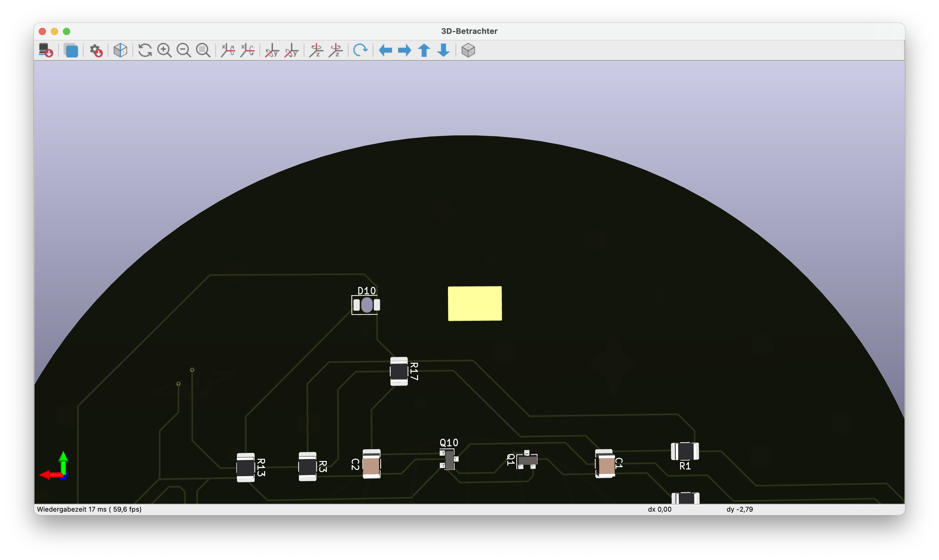Copy 3D image to clipboard
This screenshot has width=939, height=560.
71,50
